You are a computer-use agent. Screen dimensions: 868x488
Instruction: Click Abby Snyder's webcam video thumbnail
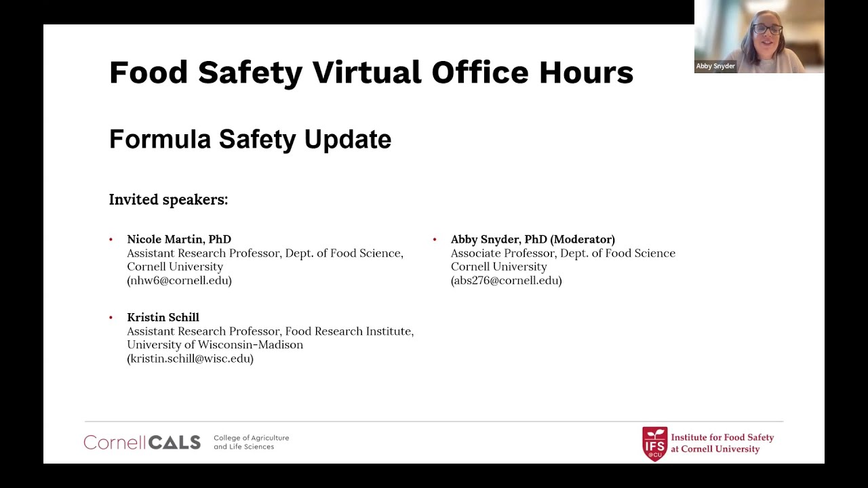[x=759, y=37]
